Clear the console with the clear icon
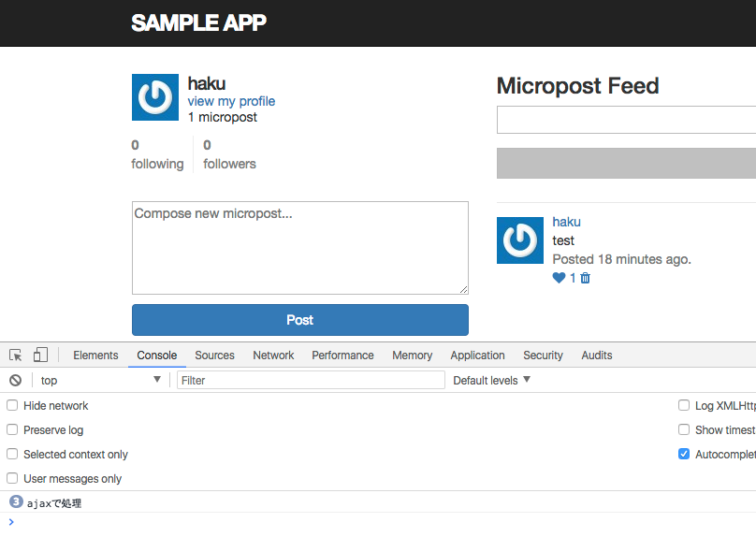756x537 pixels. (x=16, y=381)
